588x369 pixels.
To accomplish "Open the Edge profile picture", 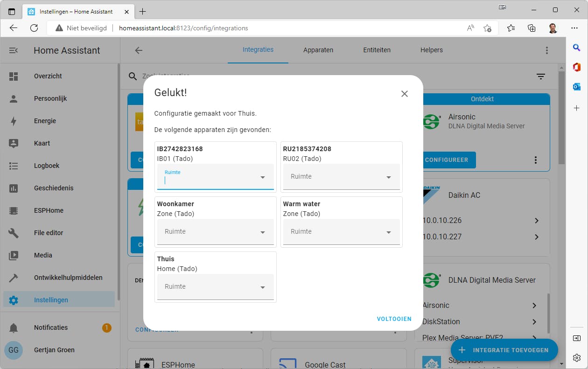I will (x=553, y=28).
